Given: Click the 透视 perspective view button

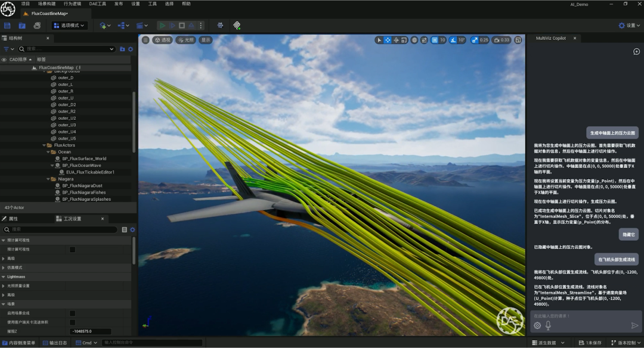Looking at the screenshot, I should 162,40.
